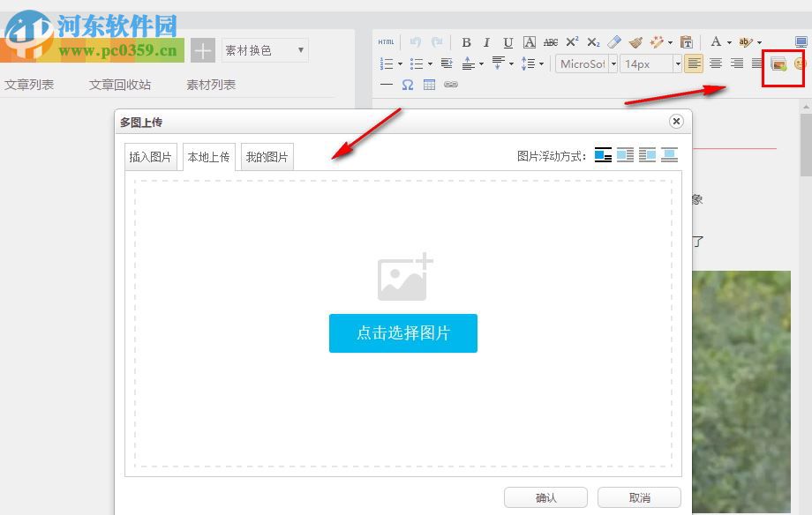Click the strikethrough formatting icon
Image resolution: width=812 pixels, height=515 pixels.
[x=550, y=41]
